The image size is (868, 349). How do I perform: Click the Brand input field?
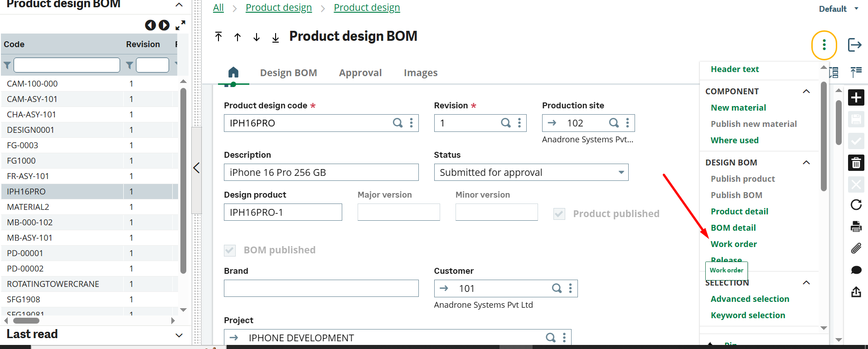click(x=321, y=288)
